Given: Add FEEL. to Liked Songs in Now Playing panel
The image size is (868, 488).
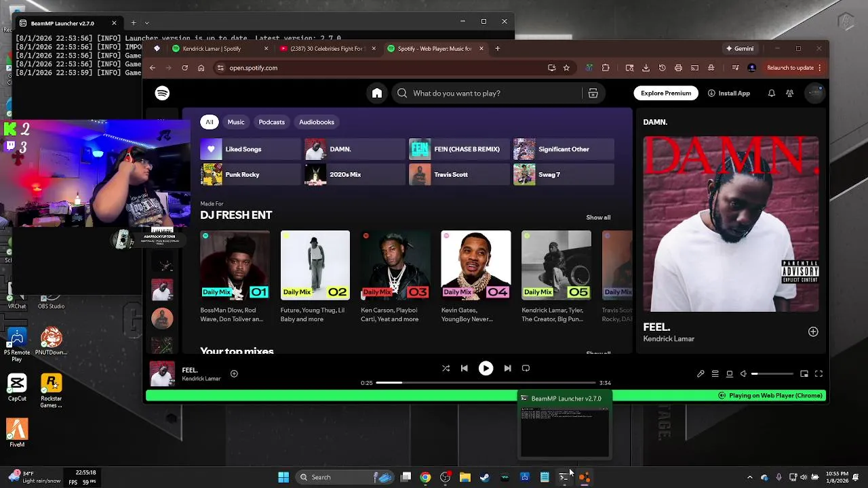Looking at the screenshot, I should (813, 331).
